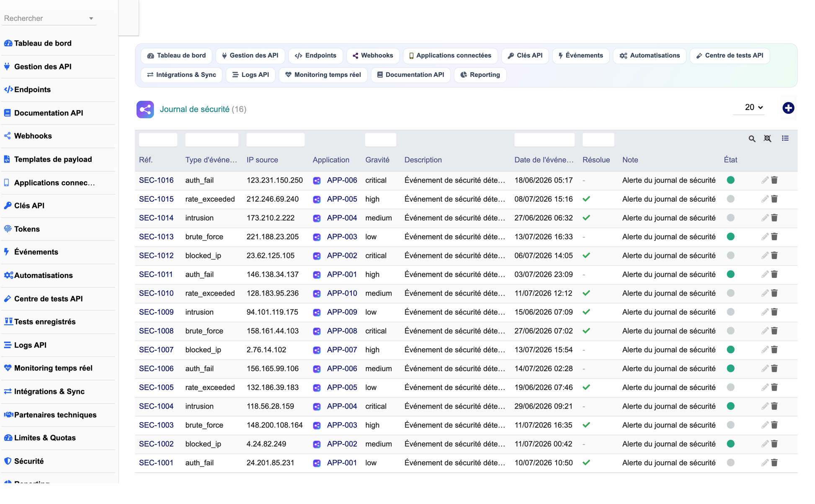The height and width of the screenshot is (504, 815).
Task: Click the 27/06/2026 07:02 date cell
Action: (x=543, y=331)
